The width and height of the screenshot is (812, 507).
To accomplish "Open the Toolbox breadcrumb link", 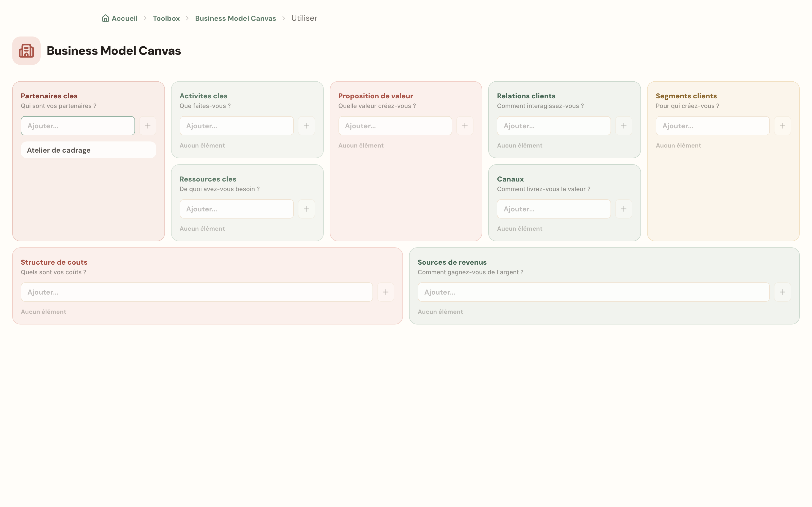I will 166,18.
